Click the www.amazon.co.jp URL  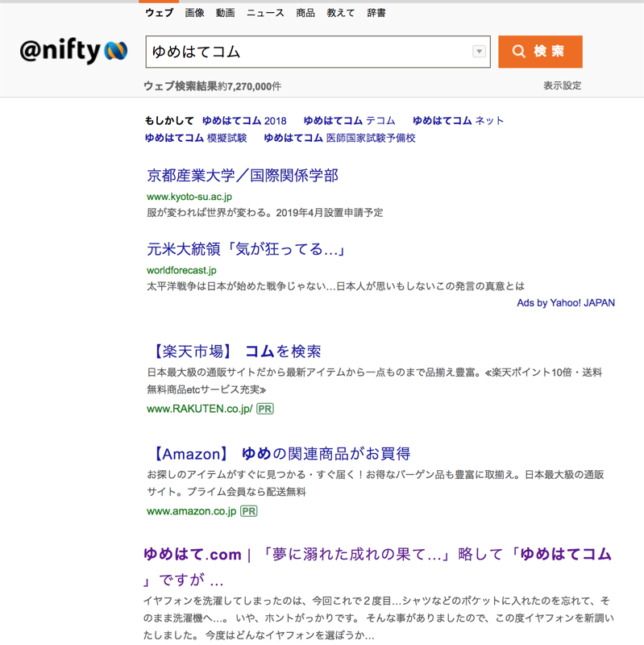192,511
